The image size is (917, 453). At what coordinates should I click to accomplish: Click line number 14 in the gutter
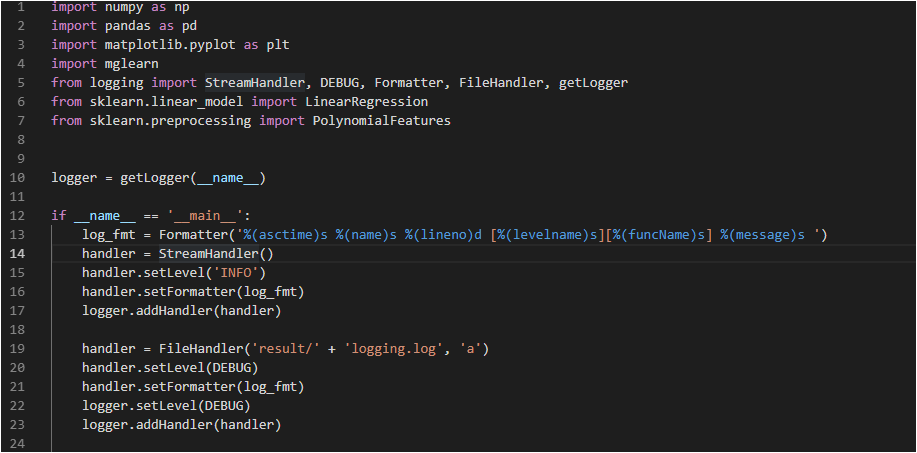(17, 254)
